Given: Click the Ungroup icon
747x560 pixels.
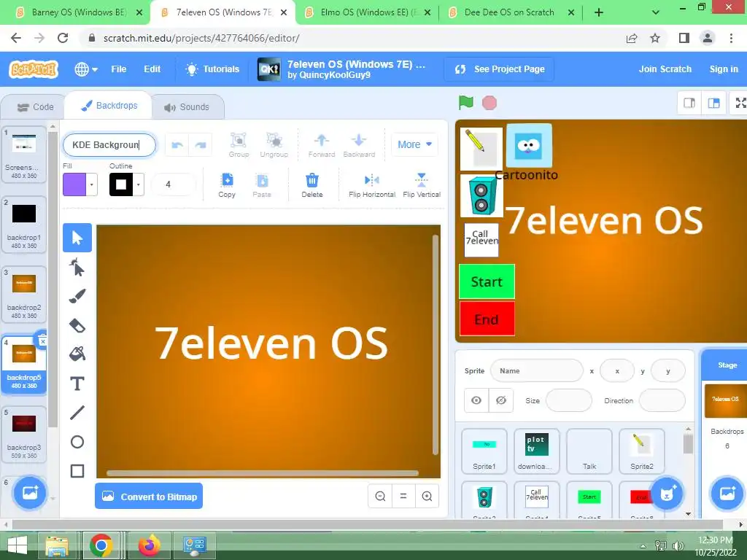Looking at the screenshot, I should pos(274,145).
